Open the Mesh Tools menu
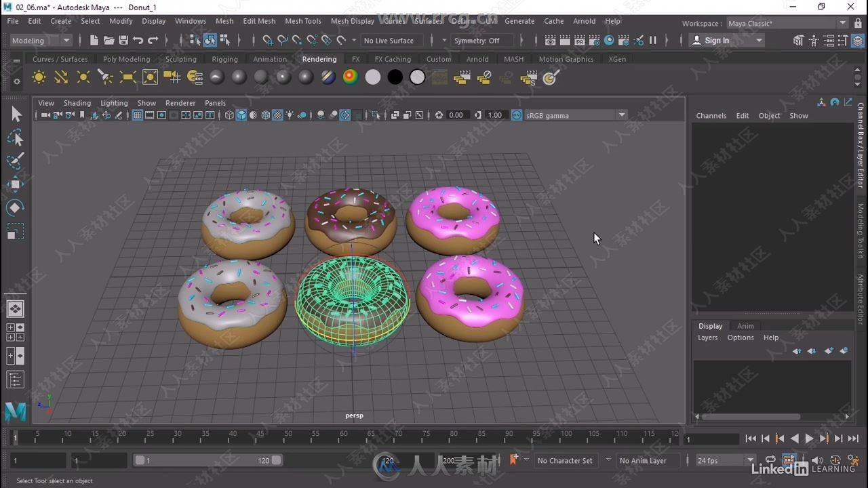This screenshot has width=868, height=488. (303, 21)
